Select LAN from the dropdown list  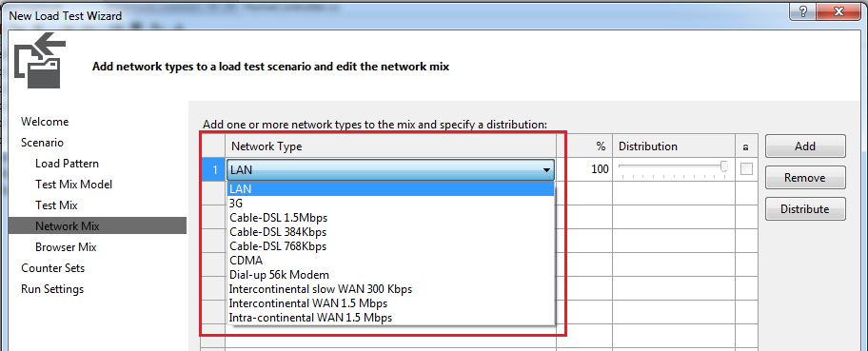coord(390,188)
